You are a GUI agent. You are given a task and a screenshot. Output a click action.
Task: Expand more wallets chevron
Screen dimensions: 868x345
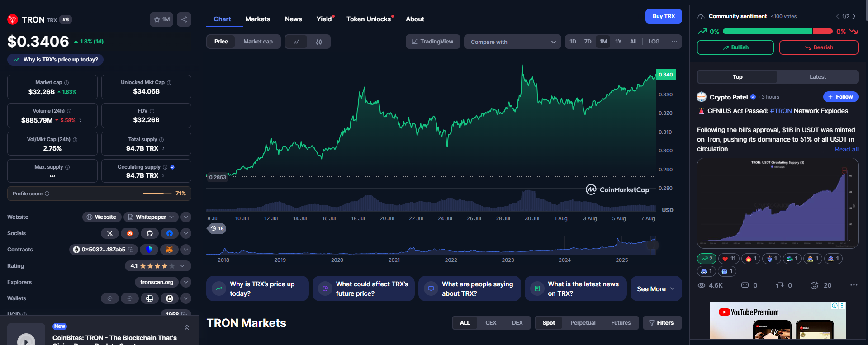(186, 298)
